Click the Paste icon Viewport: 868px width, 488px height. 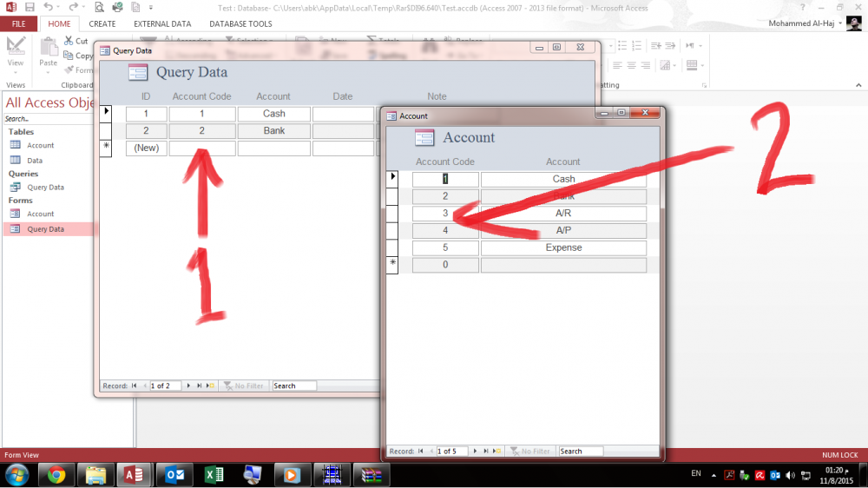(x=48, y=47)
